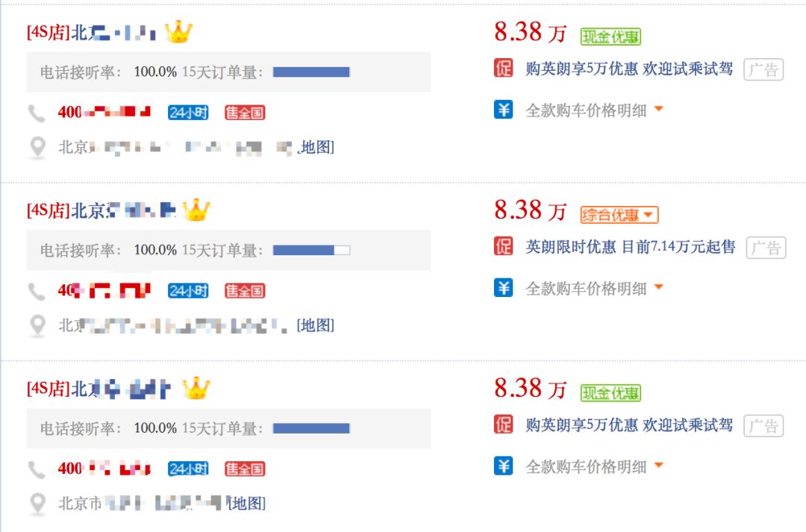Click the 广告 label in the second listing
Viewport: 806px width, 532px height.
[x=766, y=247]
